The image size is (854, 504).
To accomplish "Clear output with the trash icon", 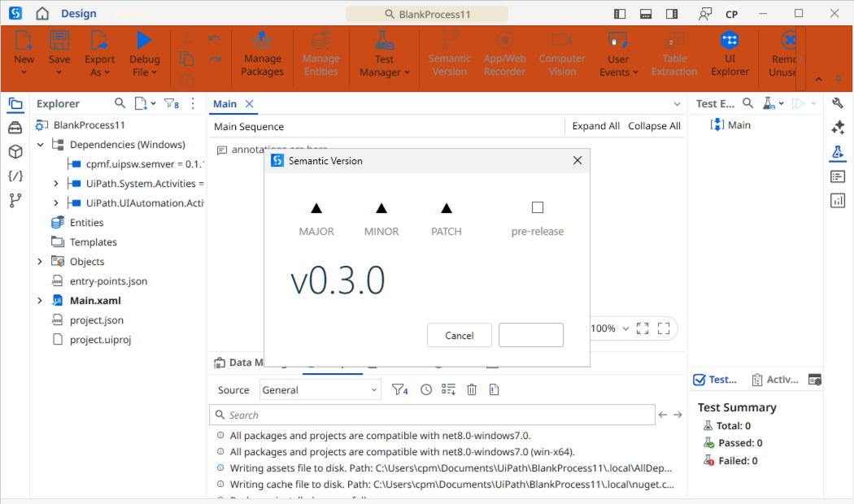I will click(x=472, y=389).
